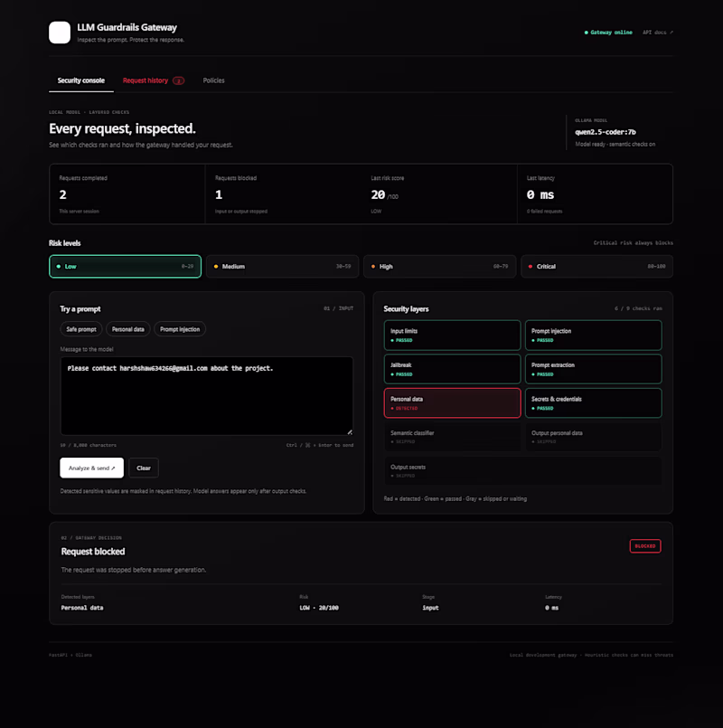Viewport: 723px width, 728px height.
Task: Click the white LLM Guardrails Gateway logo
Action: click(60, 33)
